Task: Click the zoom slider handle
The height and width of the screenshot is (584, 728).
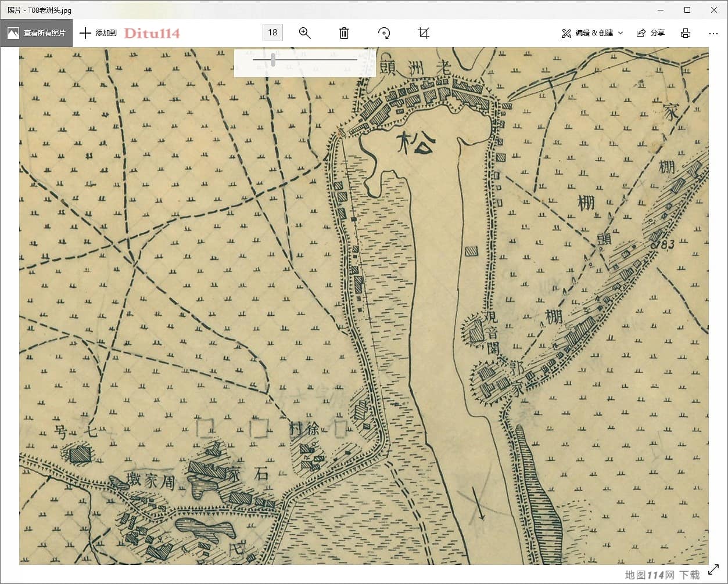Action: (x=273, y=59)
